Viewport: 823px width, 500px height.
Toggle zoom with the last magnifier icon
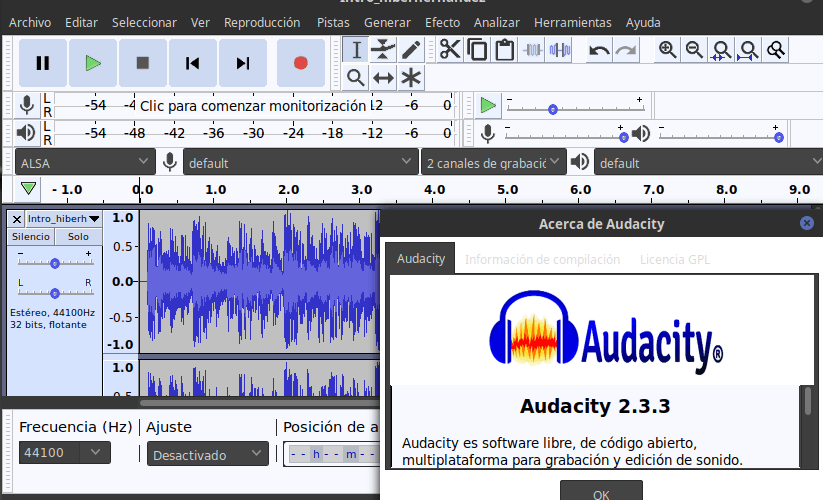776,50
